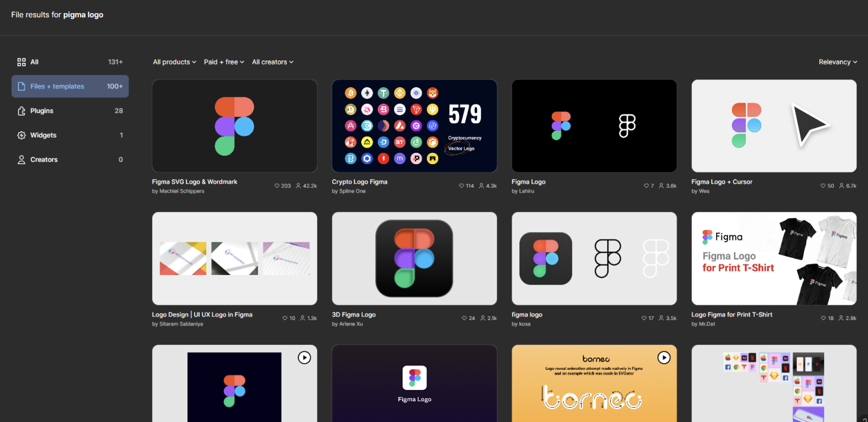This screenshot has width=868, height=422.
Task: Click heart icon on Figma Logo + Cursor
Action: point(823,186)
